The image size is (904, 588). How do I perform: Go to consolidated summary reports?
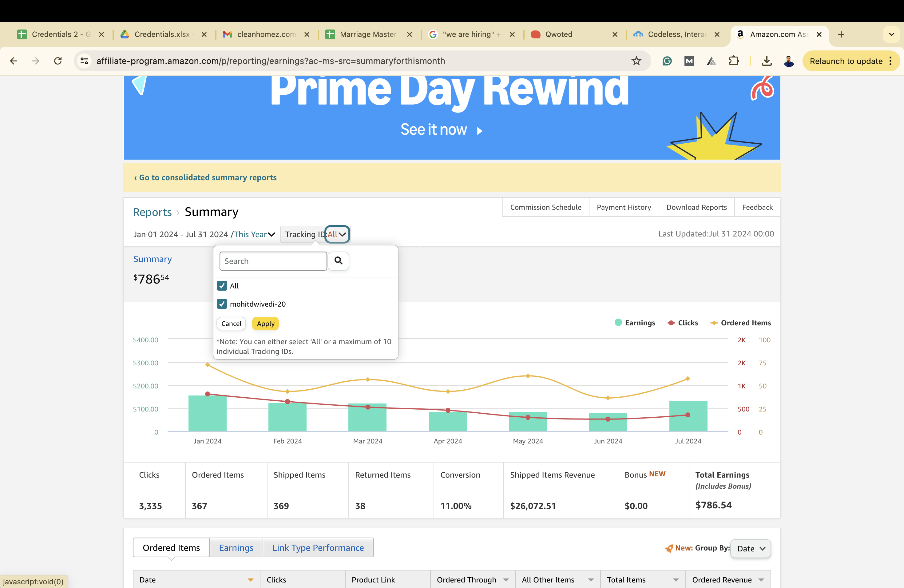(205, 177)
